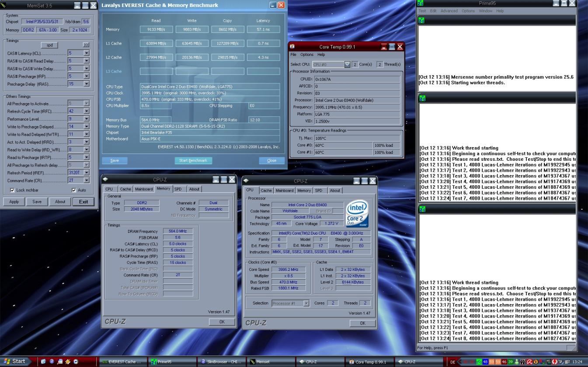Expand hidden tray icons with the arrow
This screenshot has width=588, height=367.
[x=459, y=362]
